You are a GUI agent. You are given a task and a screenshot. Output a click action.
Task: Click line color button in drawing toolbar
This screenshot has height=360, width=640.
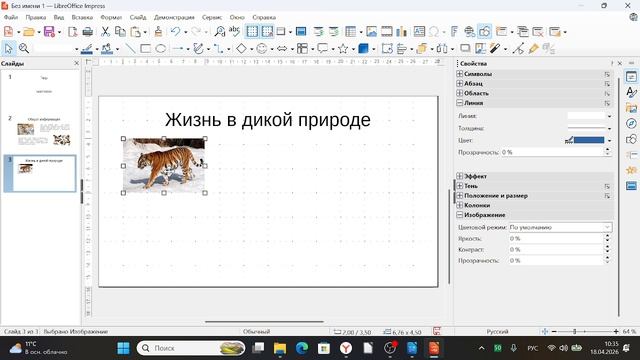tap(87, 49)
